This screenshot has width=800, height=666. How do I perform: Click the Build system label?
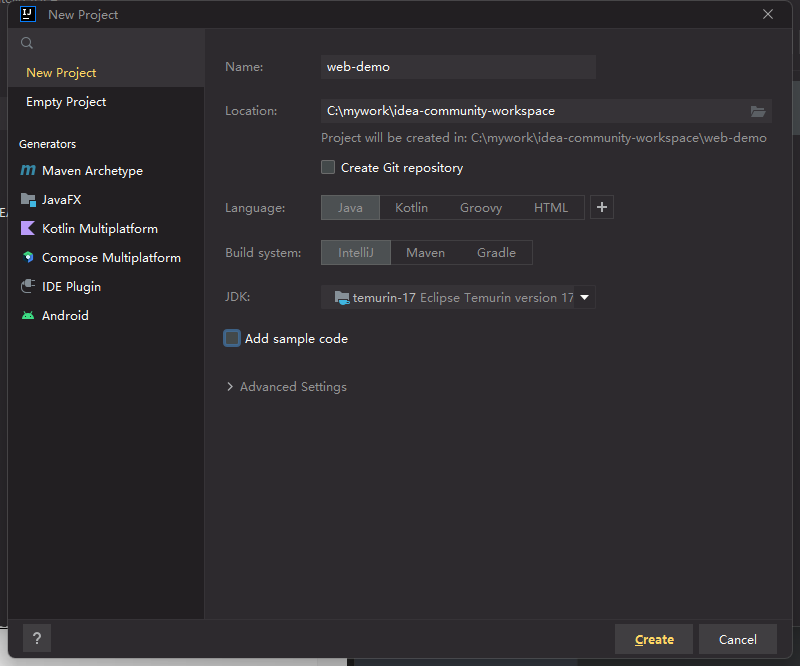263,253
